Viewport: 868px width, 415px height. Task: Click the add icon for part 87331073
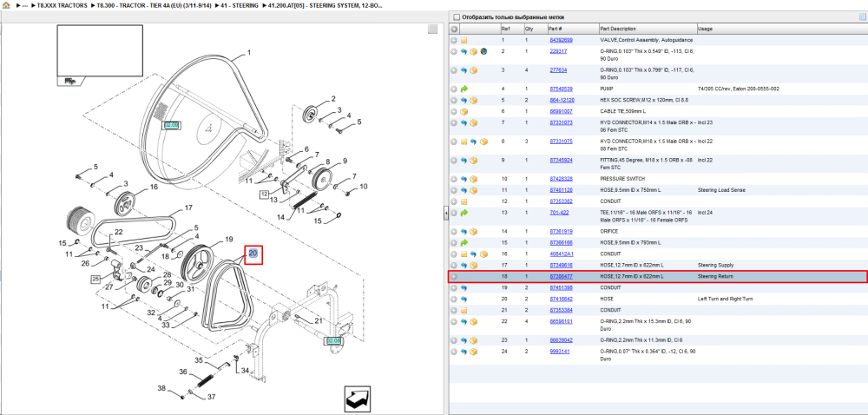[x=454, y=122]
